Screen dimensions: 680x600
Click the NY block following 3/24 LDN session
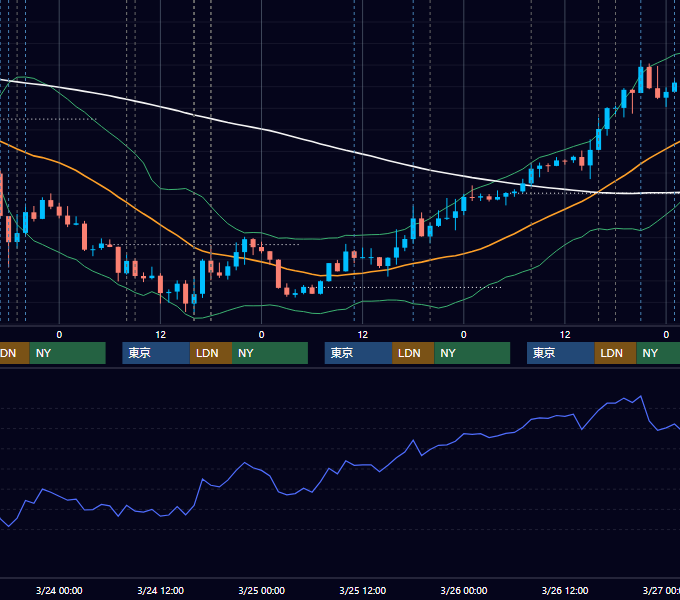click(270, 353)
